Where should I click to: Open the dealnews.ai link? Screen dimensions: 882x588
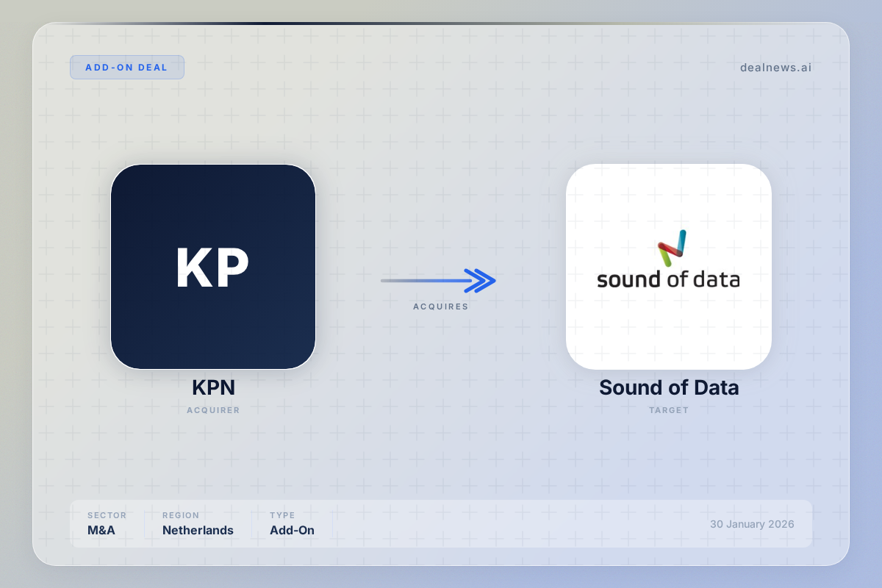click(x=775, y=68)
